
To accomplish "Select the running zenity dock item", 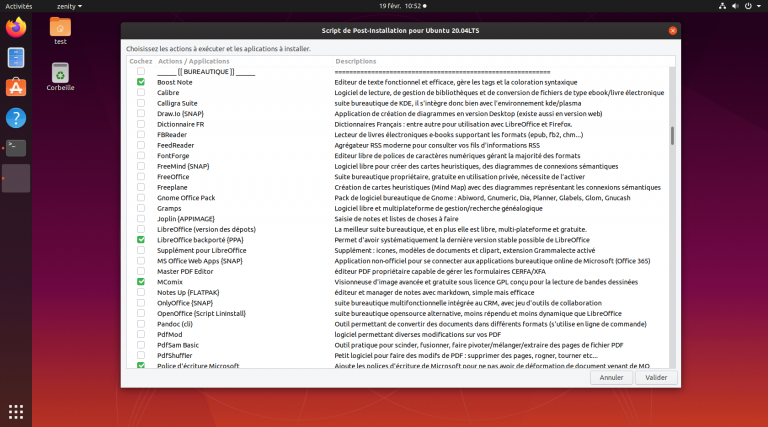I will (16, 178).
